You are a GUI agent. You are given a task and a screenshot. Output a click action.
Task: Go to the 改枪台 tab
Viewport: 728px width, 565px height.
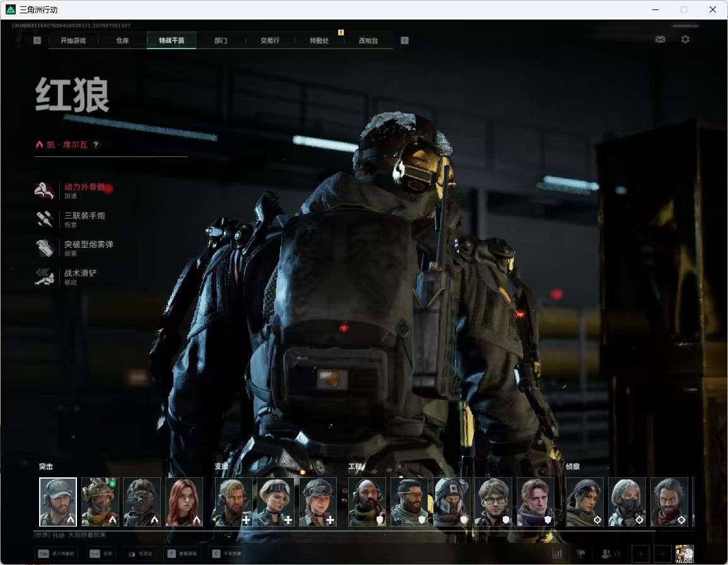point(368,40)
